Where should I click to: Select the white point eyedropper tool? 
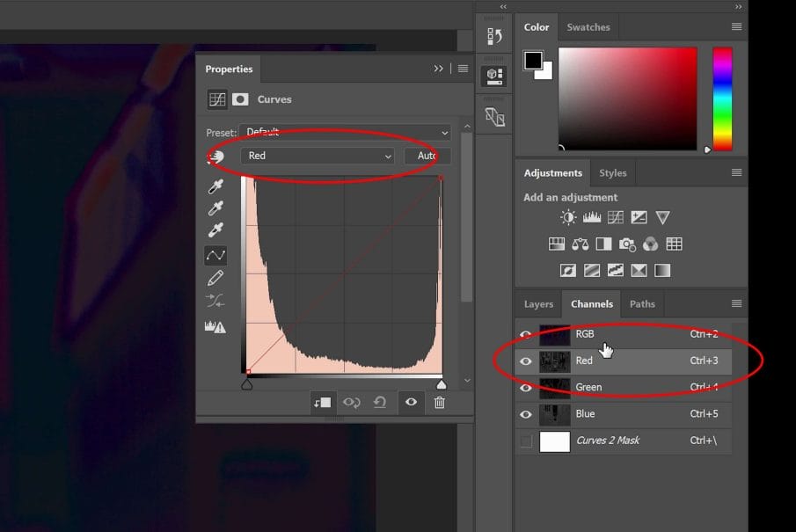click(x=215, y=230)
